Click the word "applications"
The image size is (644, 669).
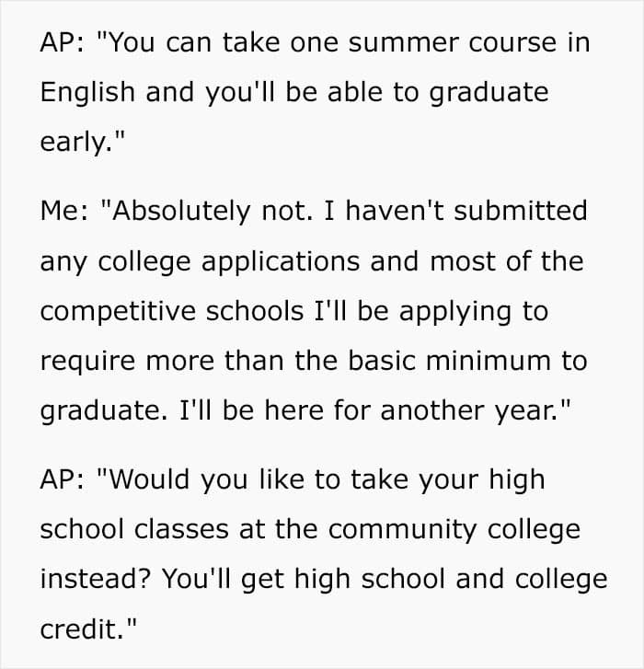coord(281,261)
